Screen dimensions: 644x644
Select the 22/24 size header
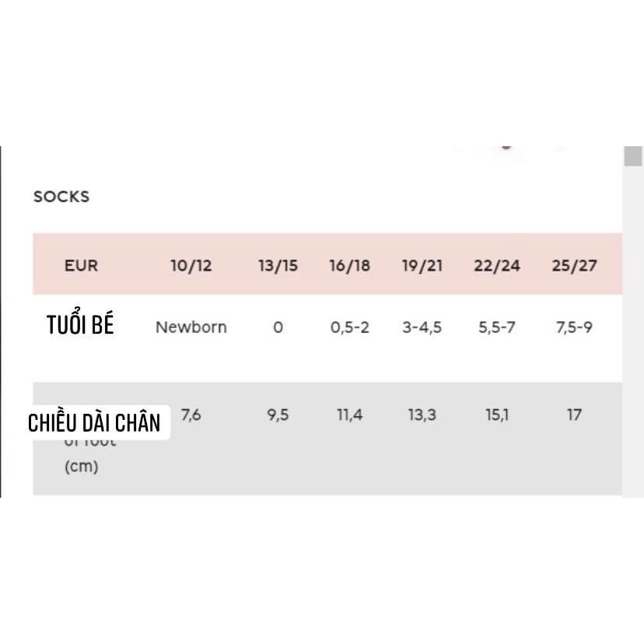(x=496, y=265)
